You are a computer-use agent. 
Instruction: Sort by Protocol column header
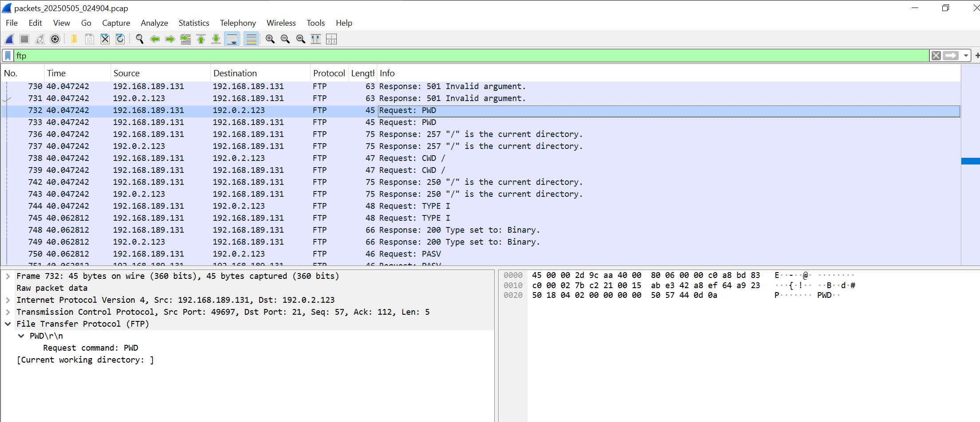329,73
